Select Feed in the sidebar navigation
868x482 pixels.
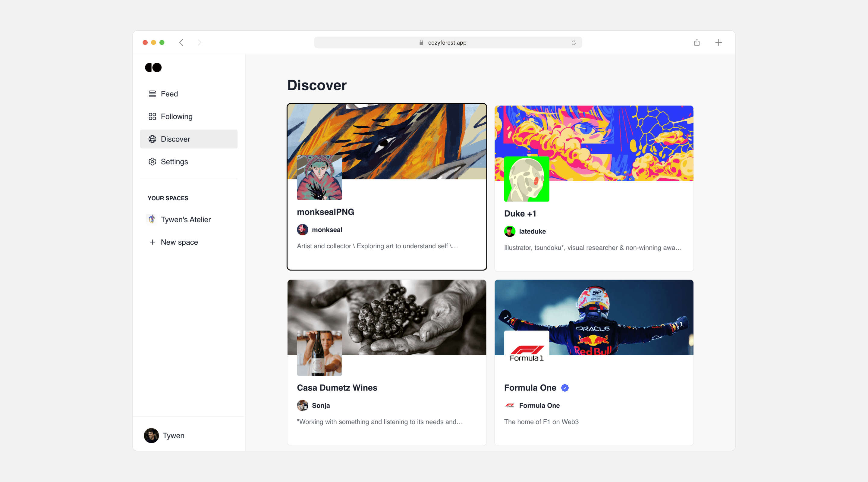169,94
